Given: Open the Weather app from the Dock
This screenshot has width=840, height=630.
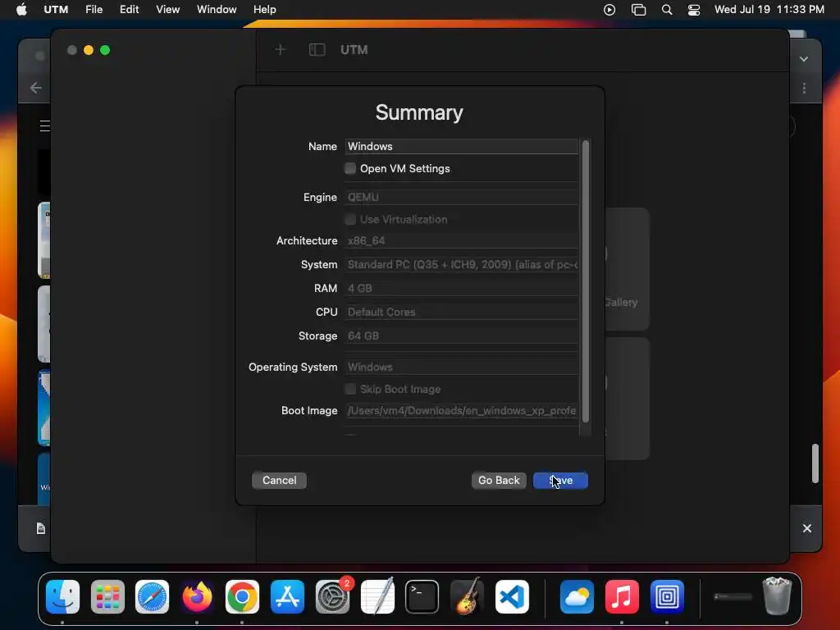Looking at the screenshot, I should point(577,596).
